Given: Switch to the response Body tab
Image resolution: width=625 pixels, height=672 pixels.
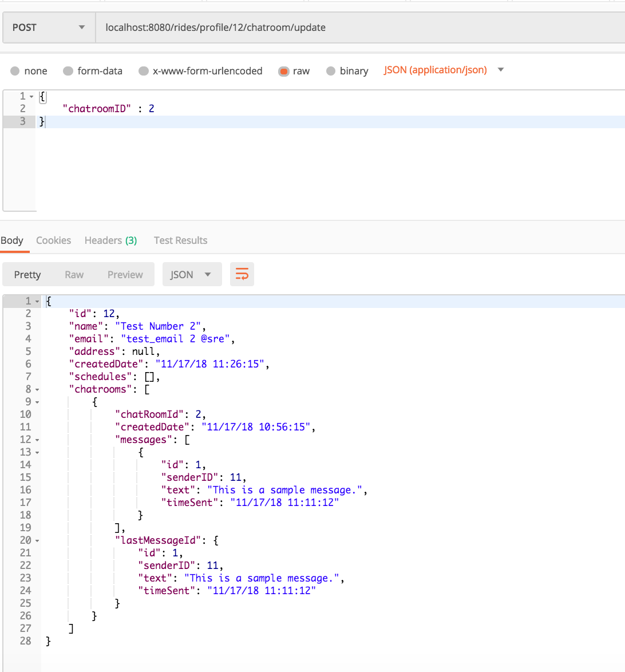Looking at the screenshot, I should 12,240.
